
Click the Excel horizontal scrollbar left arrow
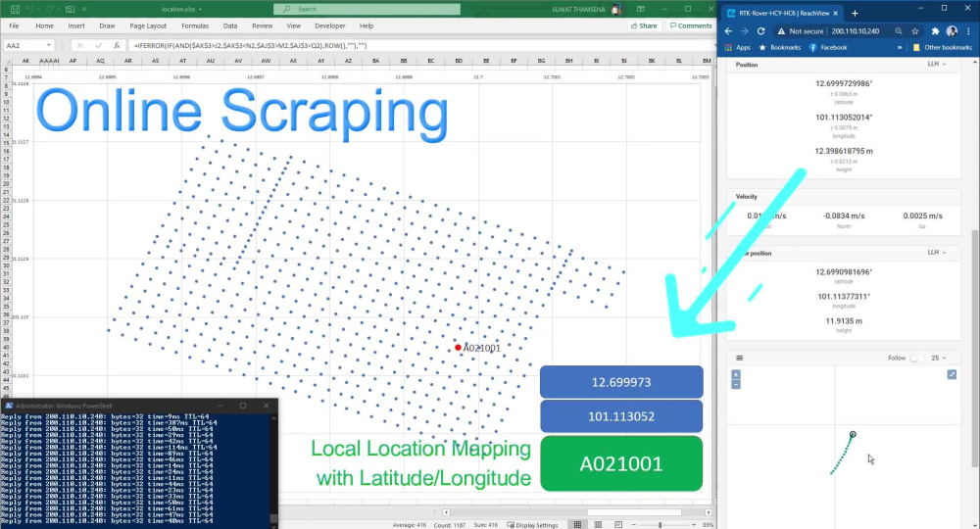tap(446, 512)
